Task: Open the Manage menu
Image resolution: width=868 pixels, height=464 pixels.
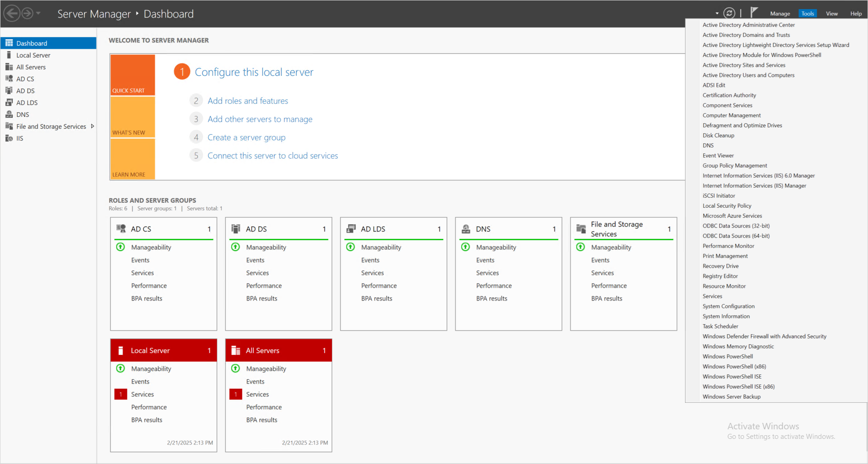Action: pyautogui.click(x=780, y=14)
